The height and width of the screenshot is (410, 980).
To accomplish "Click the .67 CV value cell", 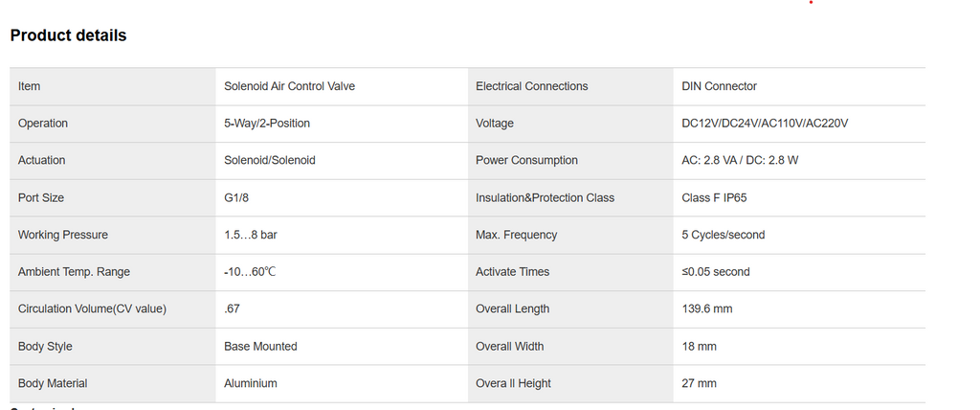I will [232, 308].
